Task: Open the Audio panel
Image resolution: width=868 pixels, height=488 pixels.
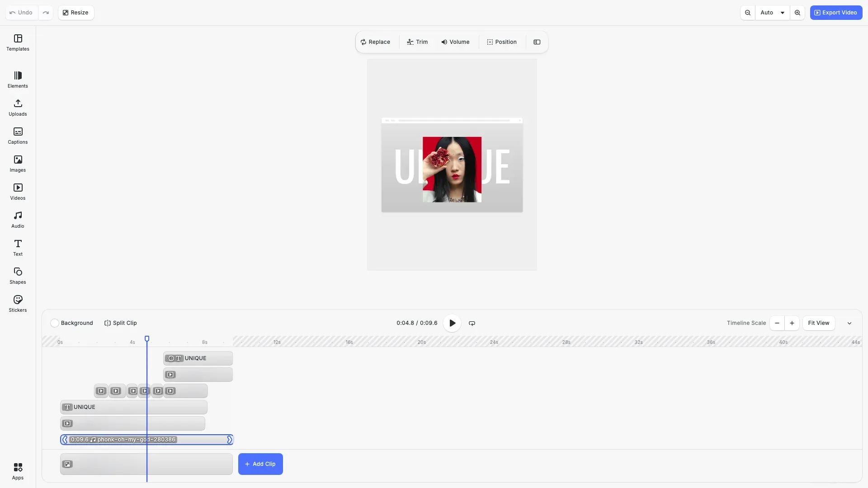Action: 18,219
